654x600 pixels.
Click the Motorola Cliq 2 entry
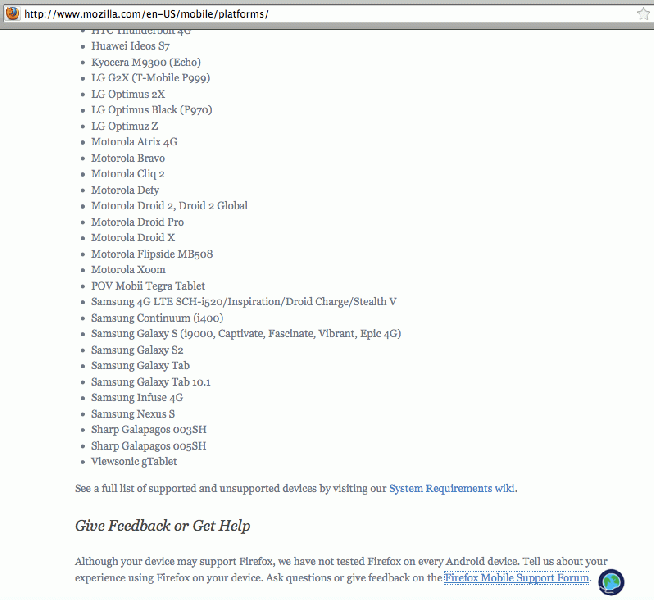128,174
